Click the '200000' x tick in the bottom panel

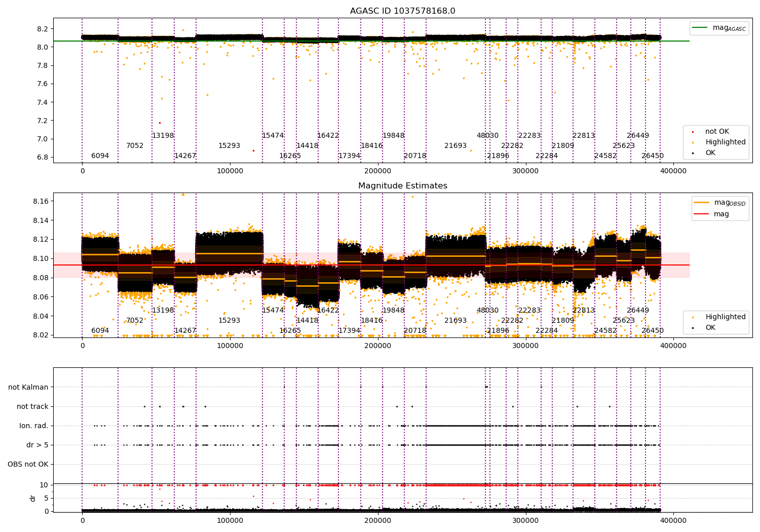(378, 520)
